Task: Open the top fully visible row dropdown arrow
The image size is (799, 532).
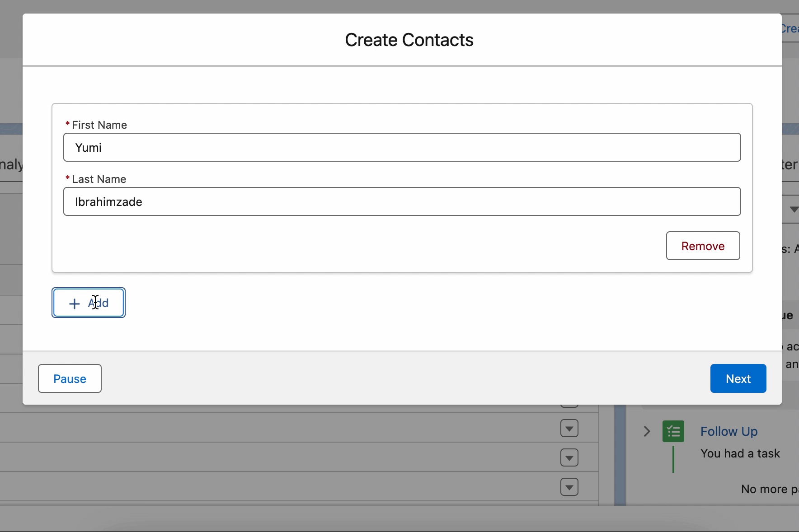Action: (569, 429)
